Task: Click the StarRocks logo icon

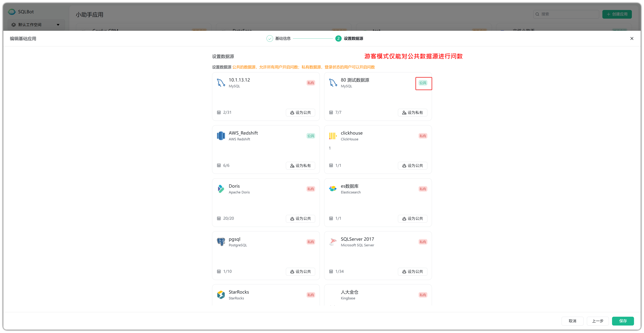Action: coord(221,295)
